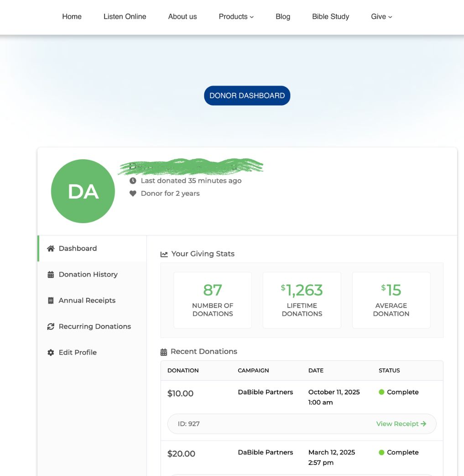Screen dimensions: 464x476
Task: Click the receipt icon beside Annual Receipts
Action: pyautogui.click(x=51, y=301)
